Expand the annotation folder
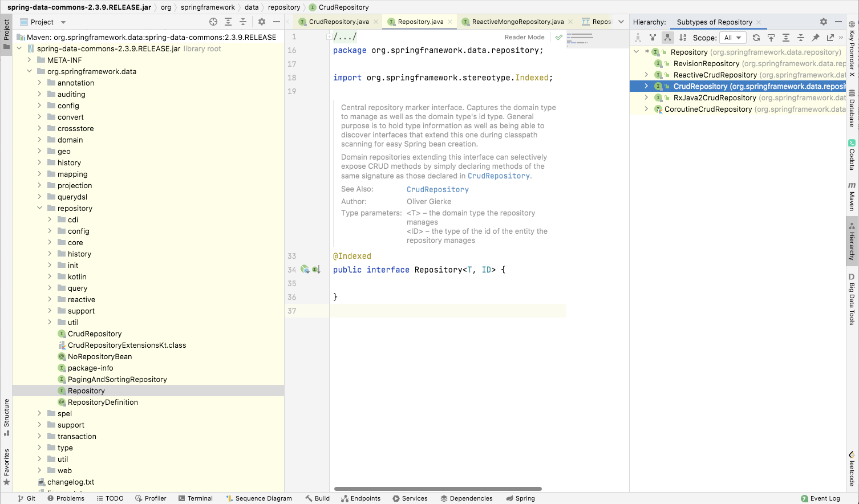 tap(40, 83)
